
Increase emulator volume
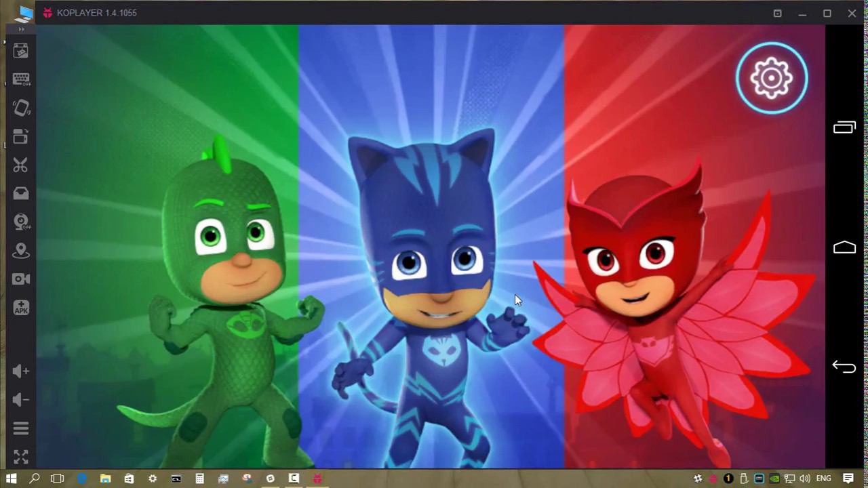point(21,371)
